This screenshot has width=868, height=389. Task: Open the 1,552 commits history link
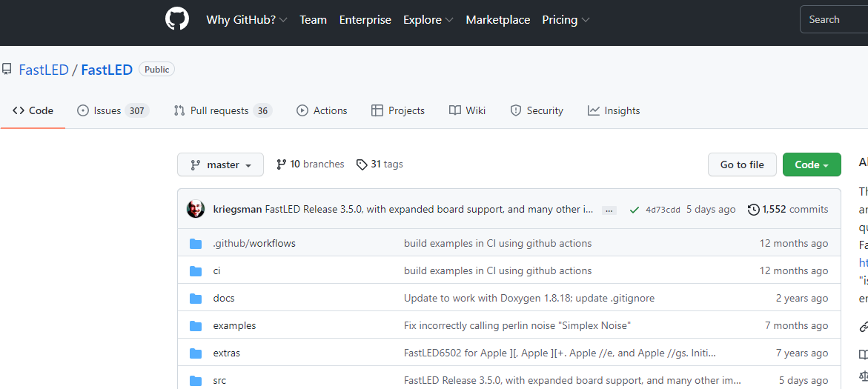coord(788,210)
